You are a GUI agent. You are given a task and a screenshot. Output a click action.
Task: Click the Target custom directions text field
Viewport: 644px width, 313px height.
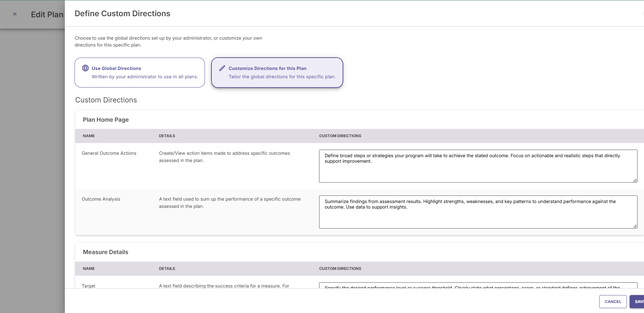click(x=478, y=289)
